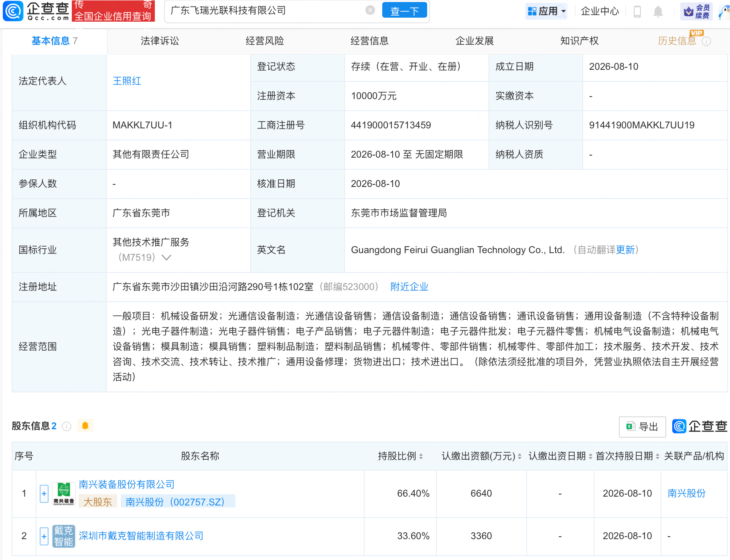Open notifications bell in header
Image resolution: width=730 pixels, height=560 pixels.
click(x=658, y=11)
